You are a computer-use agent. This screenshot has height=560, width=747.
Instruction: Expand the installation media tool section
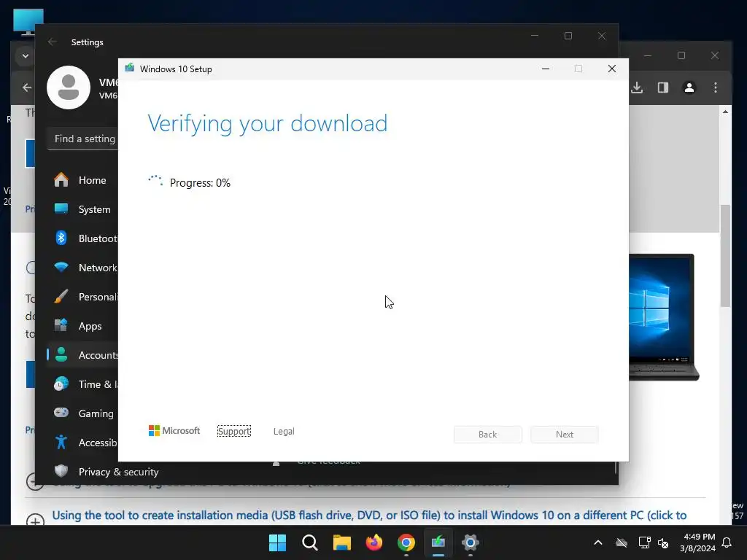point(35,520)
